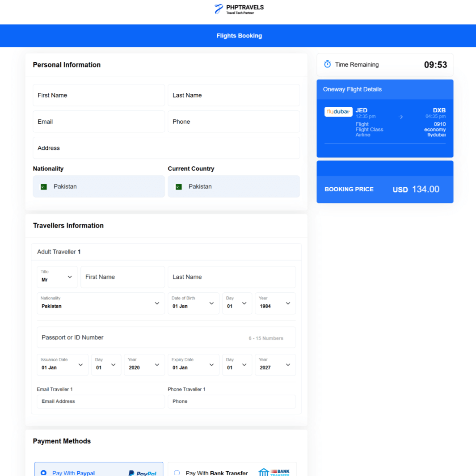Open the Issuance Day dropdown
Viewport: 476px width, 476px height.
pos(106,365)
